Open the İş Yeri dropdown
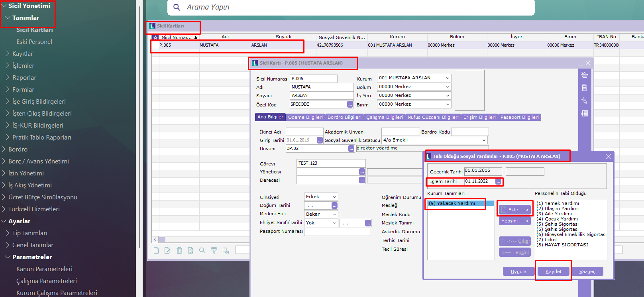The width and height of the screenshot is (644, 297). 448,96
